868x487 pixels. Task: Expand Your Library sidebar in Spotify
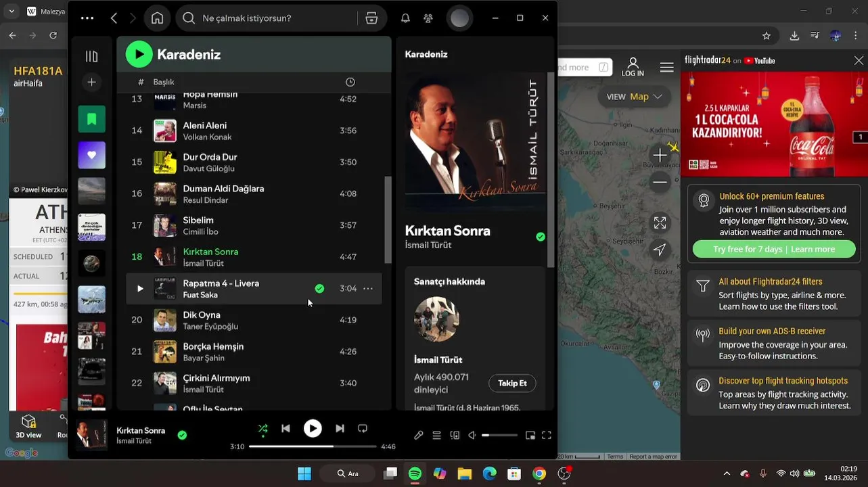point(91,57)
